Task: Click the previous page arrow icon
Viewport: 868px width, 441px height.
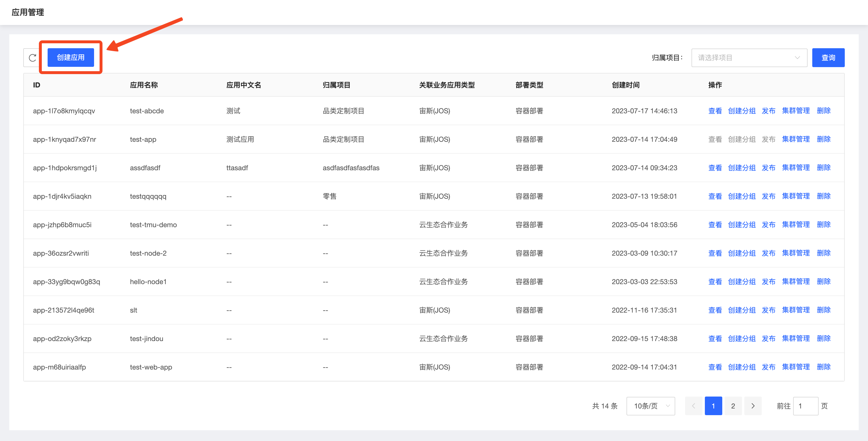Action: [694, 406]
